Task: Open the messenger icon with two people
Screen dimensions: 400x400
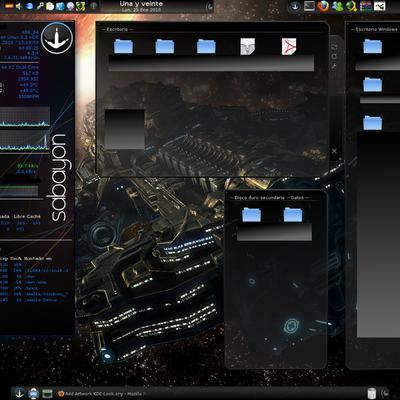Action: pyautogui.click(x=337, y=6)
